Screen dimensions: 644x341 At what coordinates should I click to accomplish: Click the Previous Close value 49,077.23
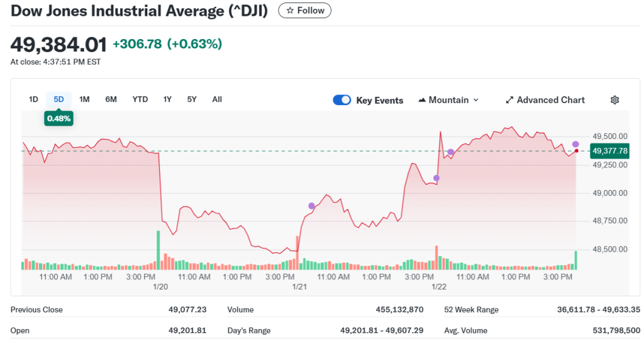tap(187, 310)
